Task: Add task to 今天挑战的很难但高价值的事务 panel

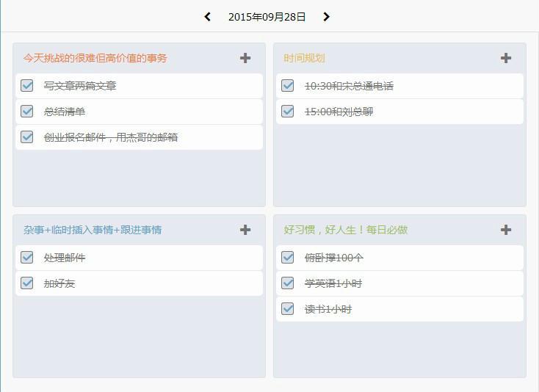Action: (245, 58)
